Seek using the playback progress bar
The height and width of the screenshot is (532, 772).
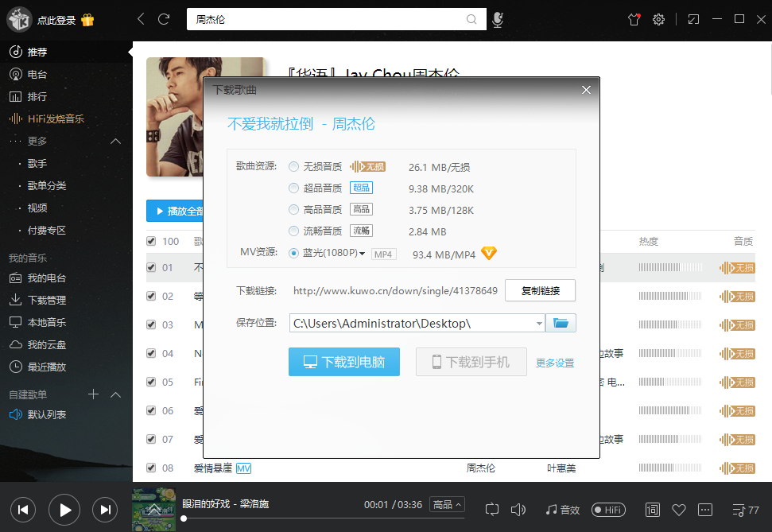(x=323, y=518)
